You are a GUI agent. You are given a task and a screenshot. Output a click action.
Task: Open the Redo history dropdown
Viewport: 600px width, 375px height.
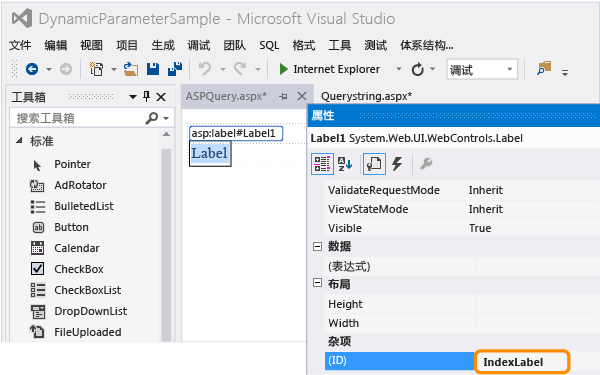pos(258,70)
